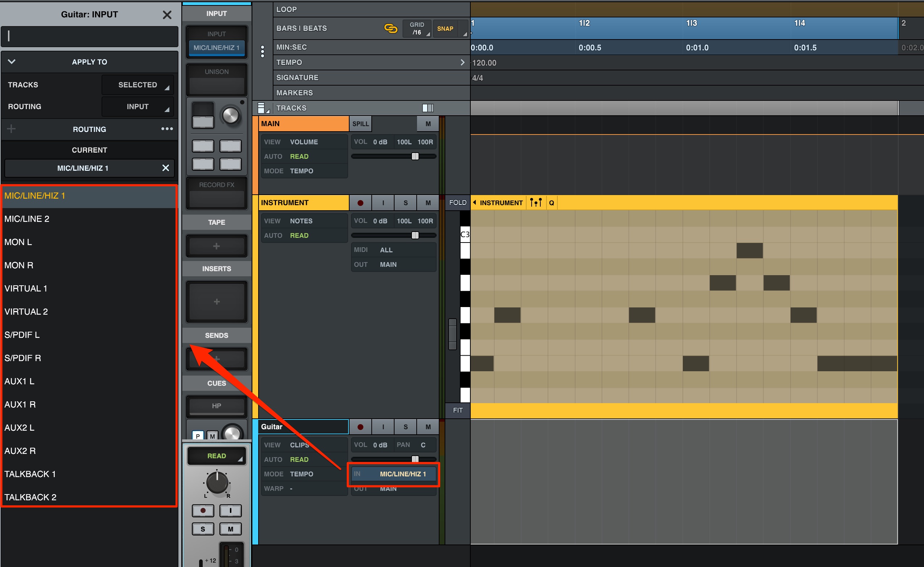This screenshot has width=924, height=567.
Task: Solo the INSTRUMENT track
Action: (405, 203)
